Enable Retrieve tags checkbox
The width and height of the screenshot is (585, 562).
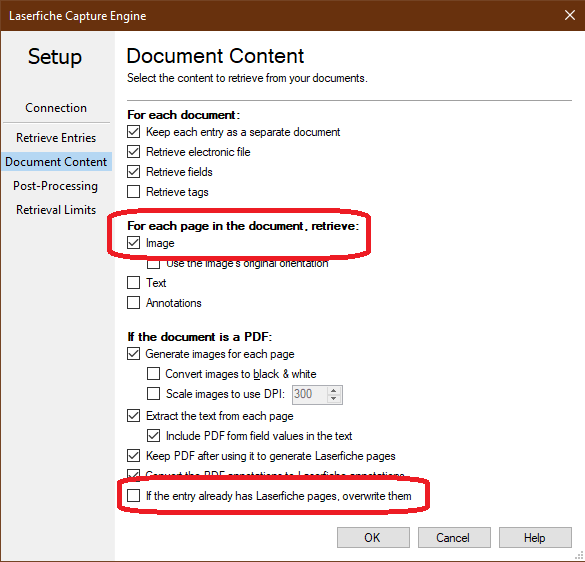(x=133, y=192)
